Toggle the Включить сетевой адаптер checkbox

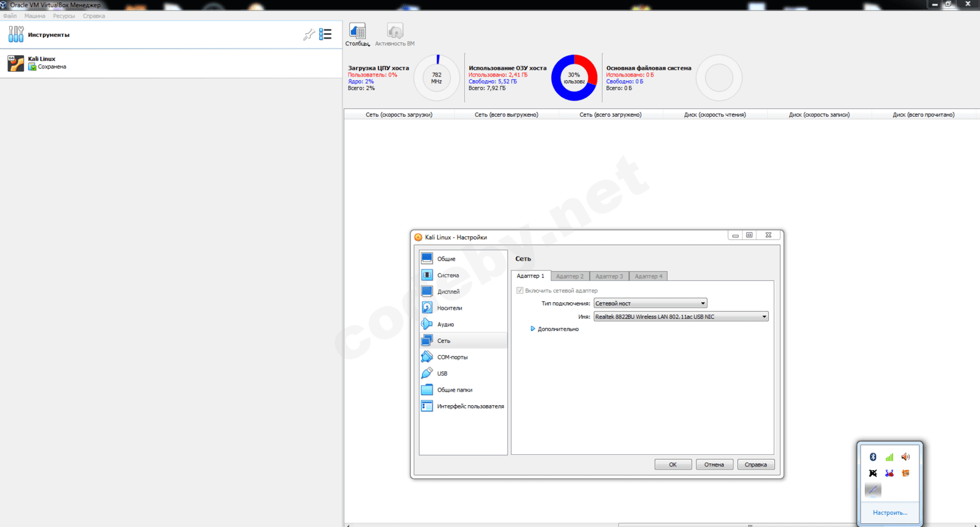[520, 291]
